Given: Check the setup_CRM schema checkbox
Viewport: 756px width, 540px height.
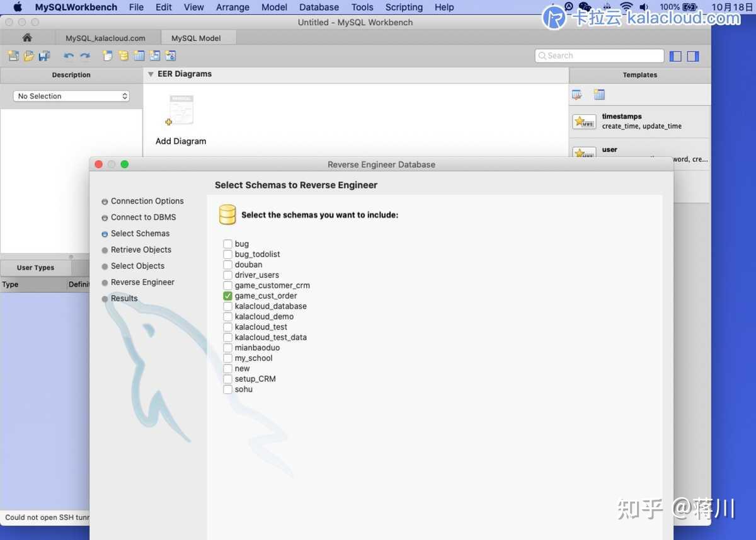Looking at the screenshot, I should 227,379.
